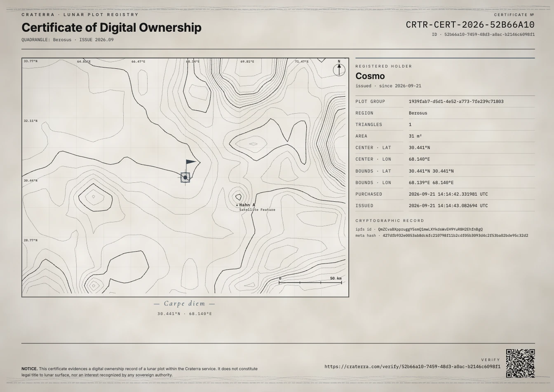Click the verification QR code

pyautogui.click(x=521, y=363)
